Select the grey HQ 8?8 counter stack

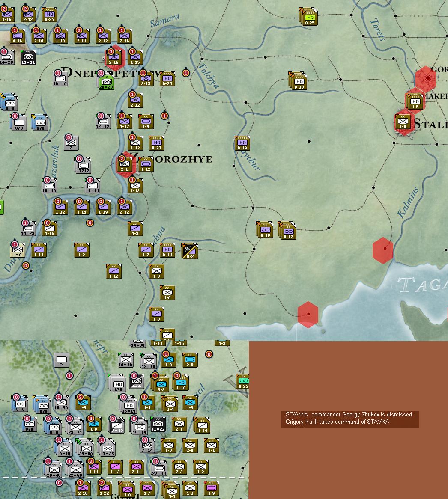click(118, 384)
